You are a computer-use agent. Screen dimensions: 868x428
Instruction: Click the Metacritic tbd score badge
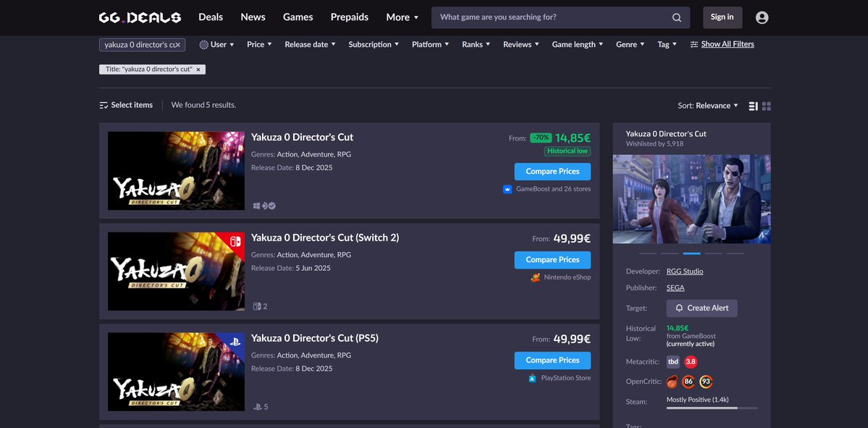[x=673, y=362]
